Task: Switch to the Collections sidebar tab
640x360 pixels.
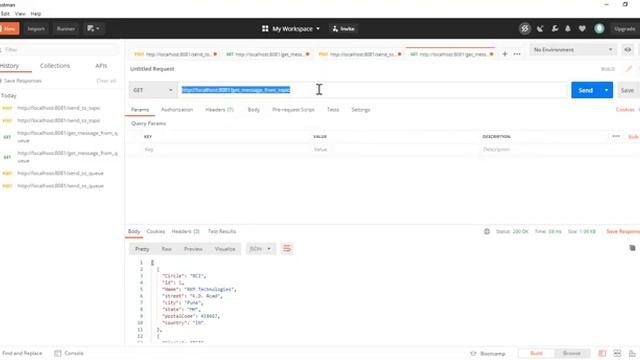Action: point(55,66)
